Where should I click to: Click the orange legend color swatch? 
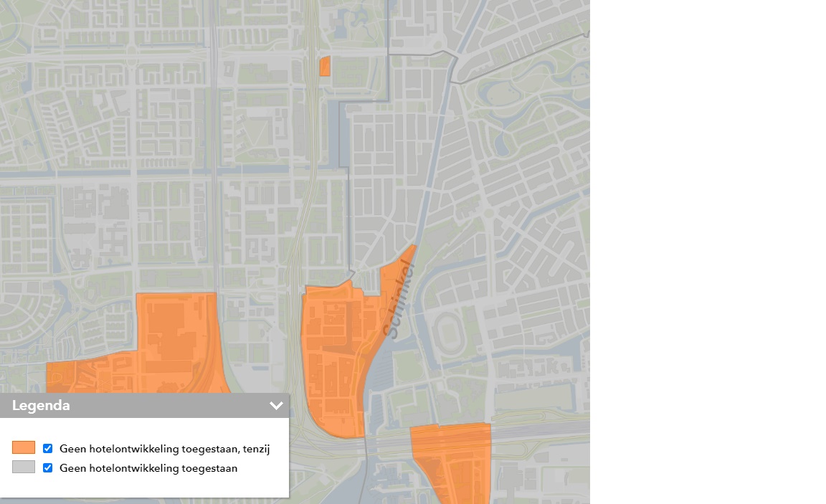24,447
